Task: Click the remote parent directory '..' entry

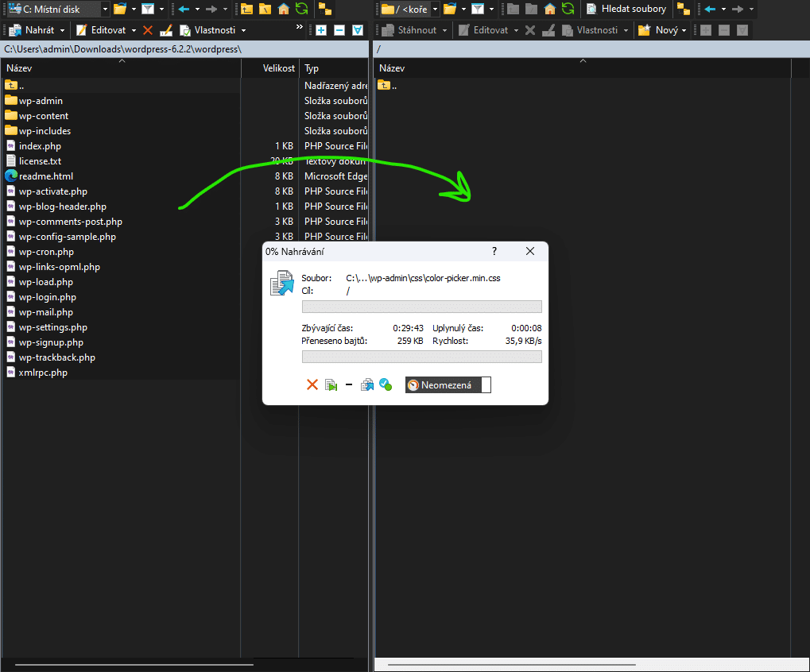Action: [x=387, y=86]
